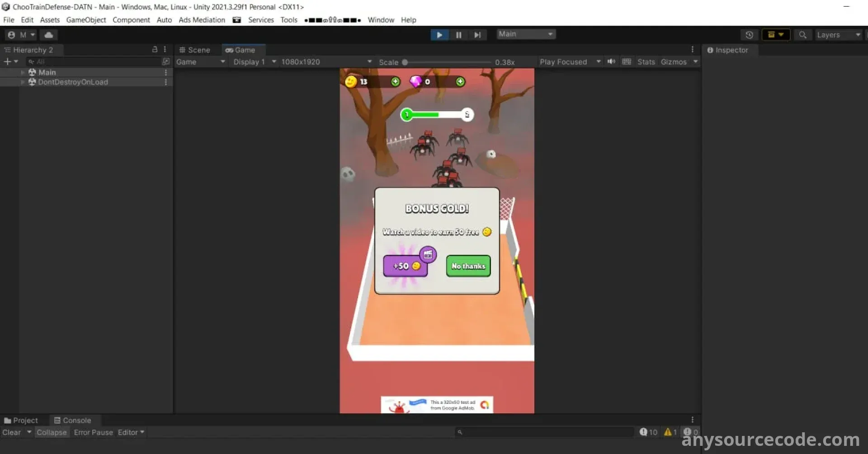The height and width of the screenshot is (454, 868).
Task: Open the Unity Cloud services icon
Action: point(48,34)
